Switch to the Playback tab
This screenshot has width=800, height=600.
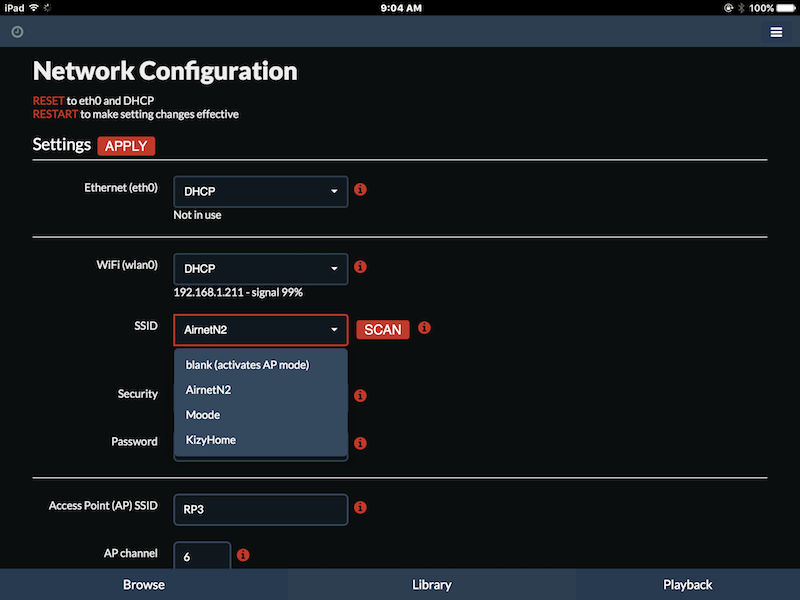click(x=688, y=585)
